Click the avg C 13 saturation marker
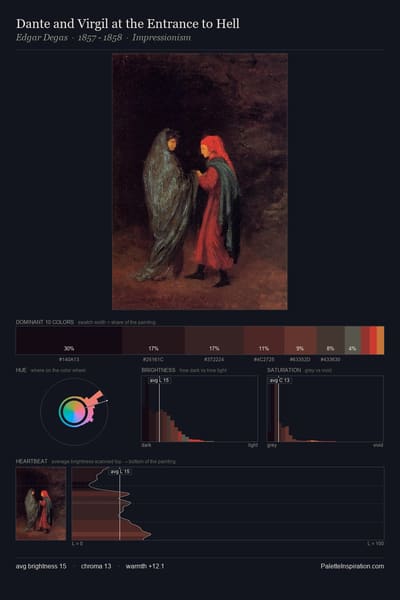The width and height of the screenshot is (400, 600). 279,380
